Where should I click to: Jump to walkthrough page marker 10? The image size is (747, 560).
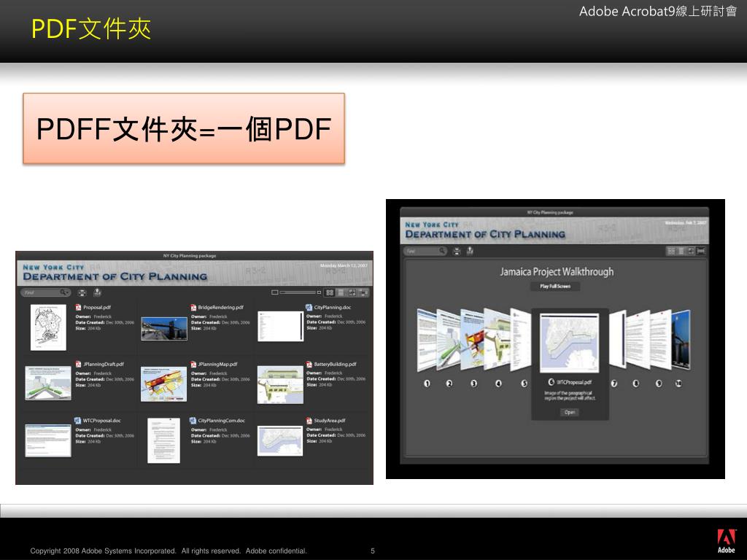pos(678,384)
